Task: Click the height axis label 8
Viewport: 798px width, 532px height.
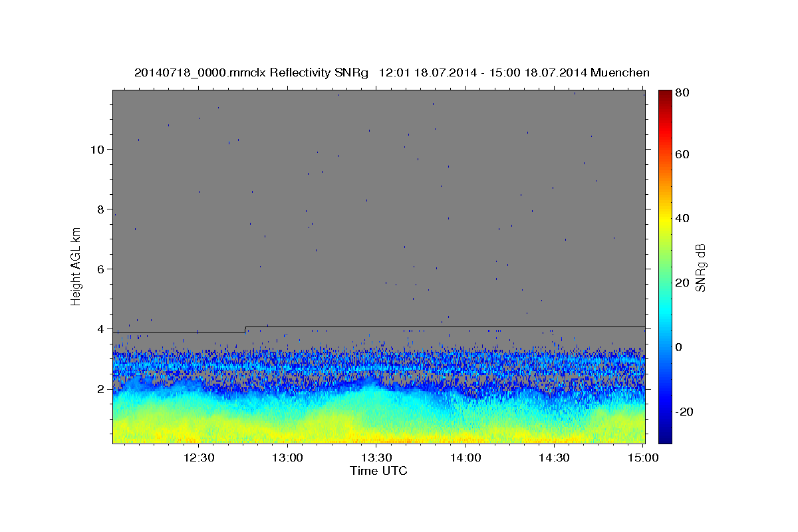Action: [99, 209]
